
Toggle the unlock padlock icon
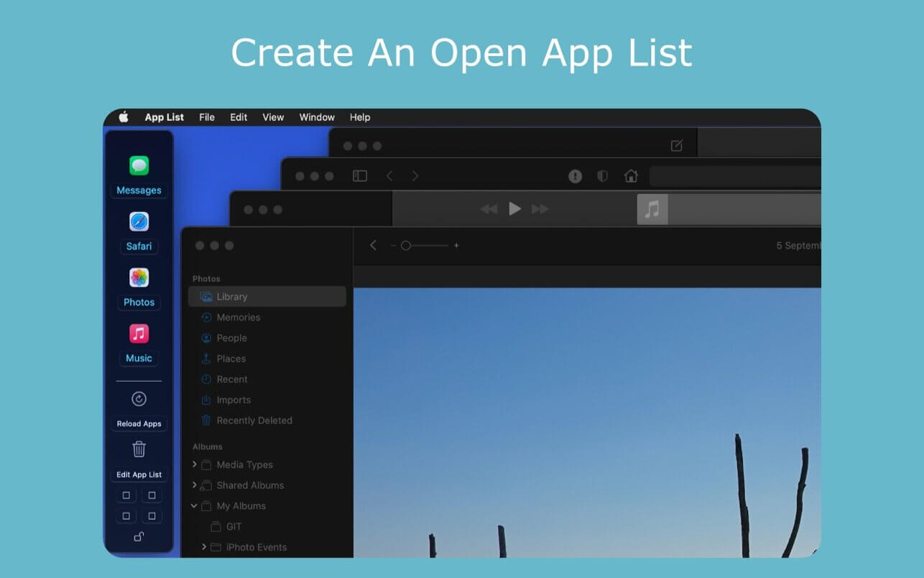click(x=139, y=536)
